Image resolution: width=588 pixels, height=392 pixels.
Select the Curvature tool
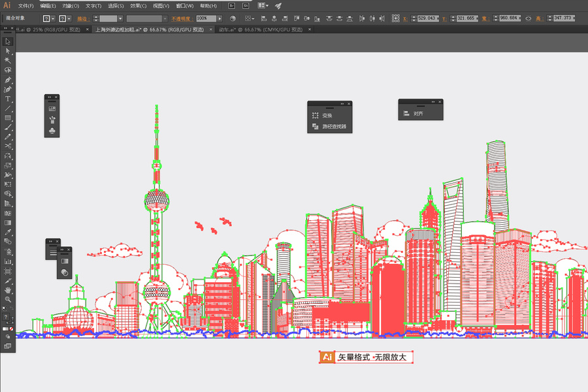7,90
